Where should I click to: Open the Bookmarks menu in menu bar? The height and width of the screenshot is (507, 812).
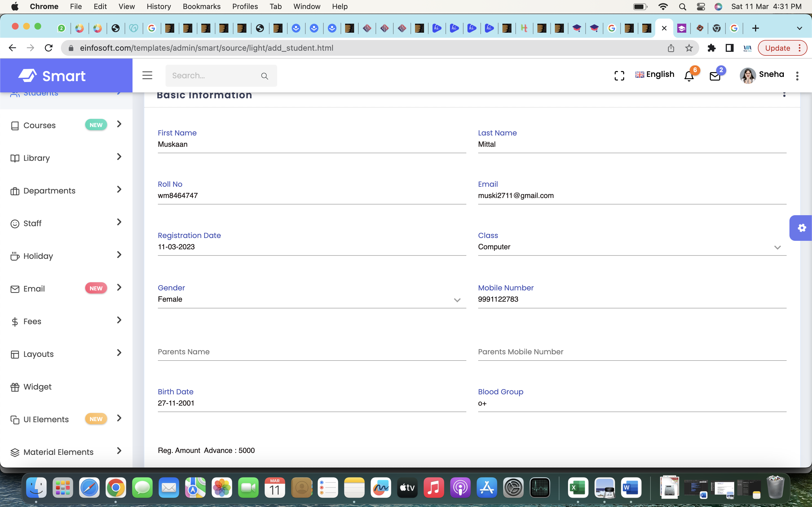coord(201,6)
